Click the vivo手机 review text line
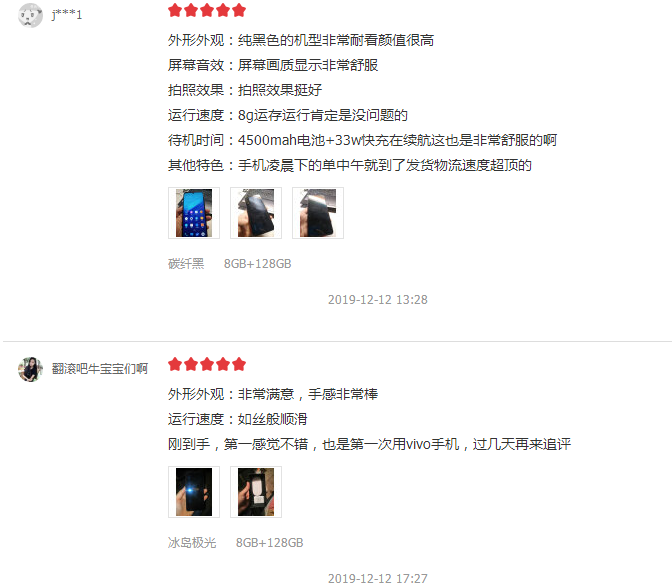This screenshot has width=672, height=588. click(369, 444)
